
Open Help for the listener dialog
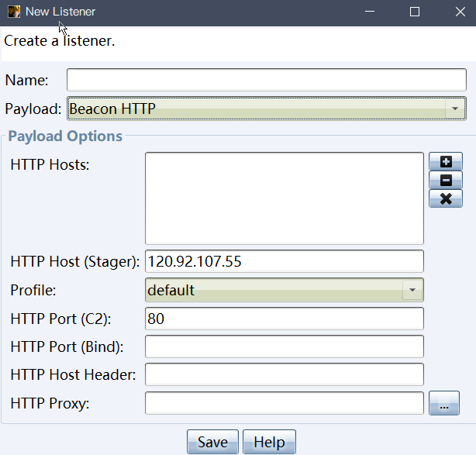[269, 442]
